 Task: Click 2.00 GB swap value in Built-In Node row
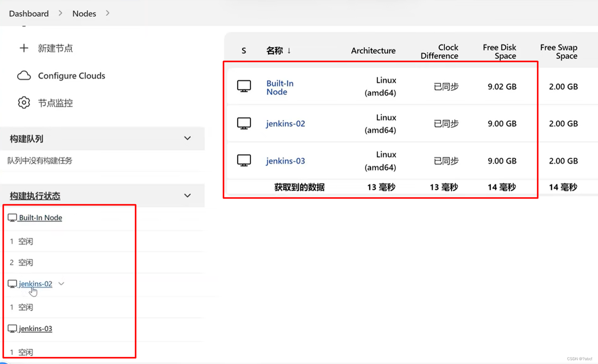tap(563, 87)
